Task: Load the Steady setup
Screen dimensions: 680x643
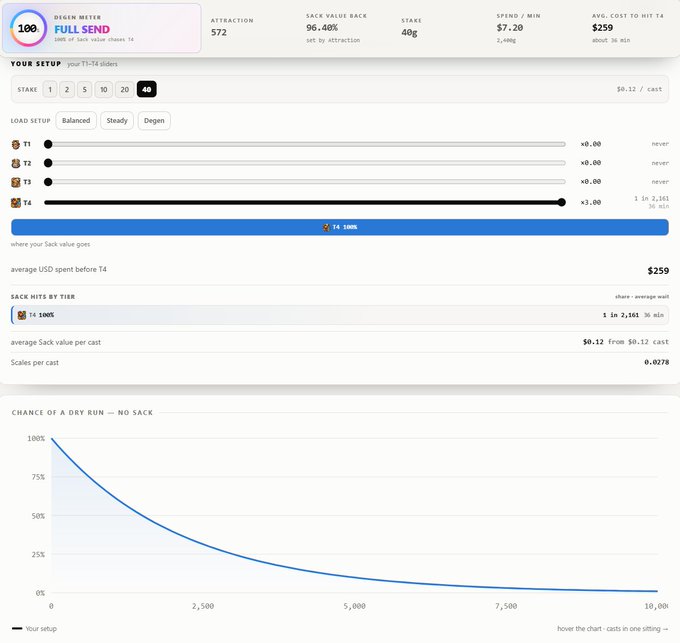Action: (x=117, y=121)
